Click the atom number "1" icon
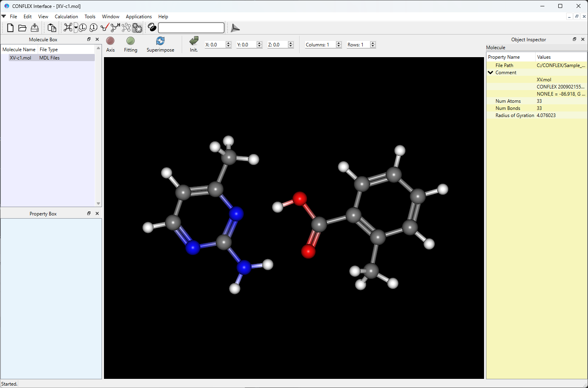The width and height of the screenshot is (588, 388). pyautogui.click(x=94, y=28)
